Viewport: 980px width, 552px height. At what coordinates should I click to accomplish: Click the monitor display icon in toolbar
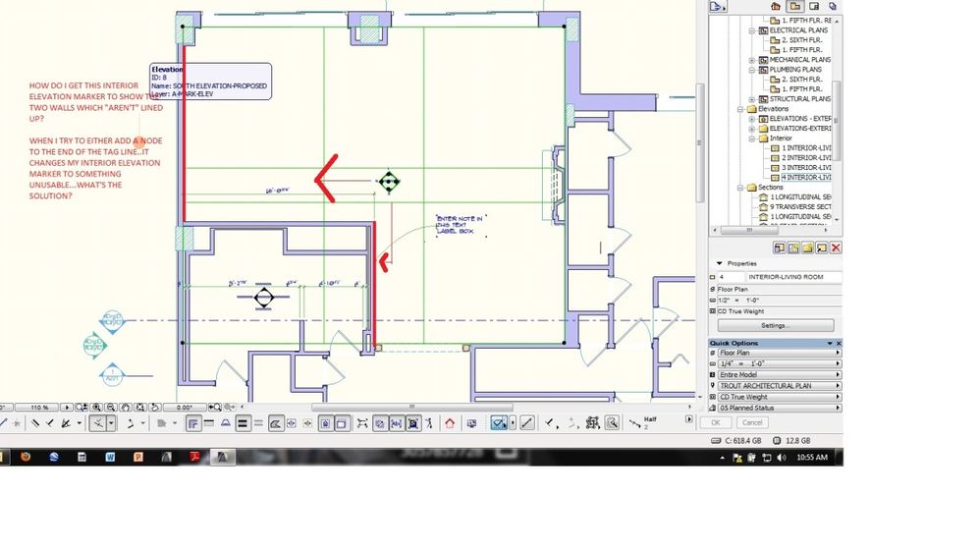(471, 423)
